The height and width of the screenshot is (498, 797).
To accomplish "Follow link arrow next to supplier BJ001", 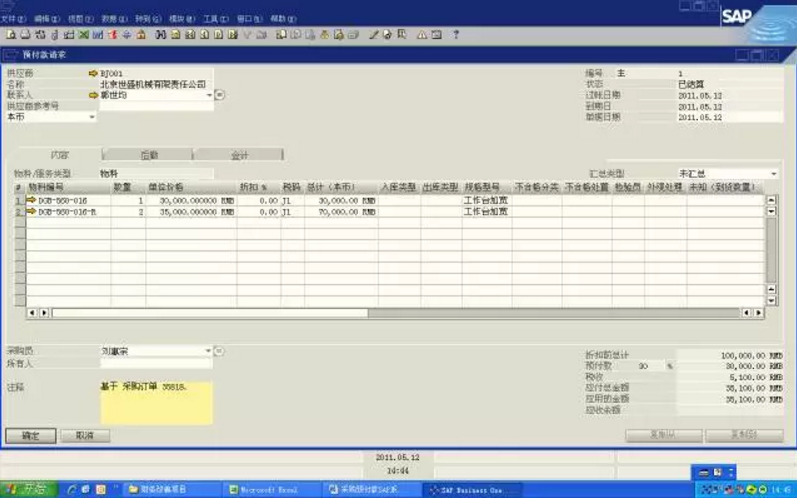I will coord(93,74).
